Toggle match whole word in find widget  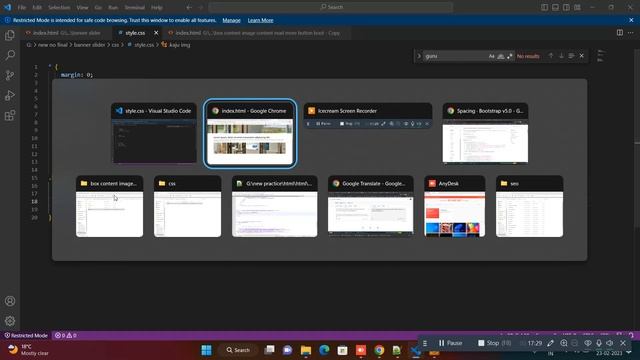(500, 56)
